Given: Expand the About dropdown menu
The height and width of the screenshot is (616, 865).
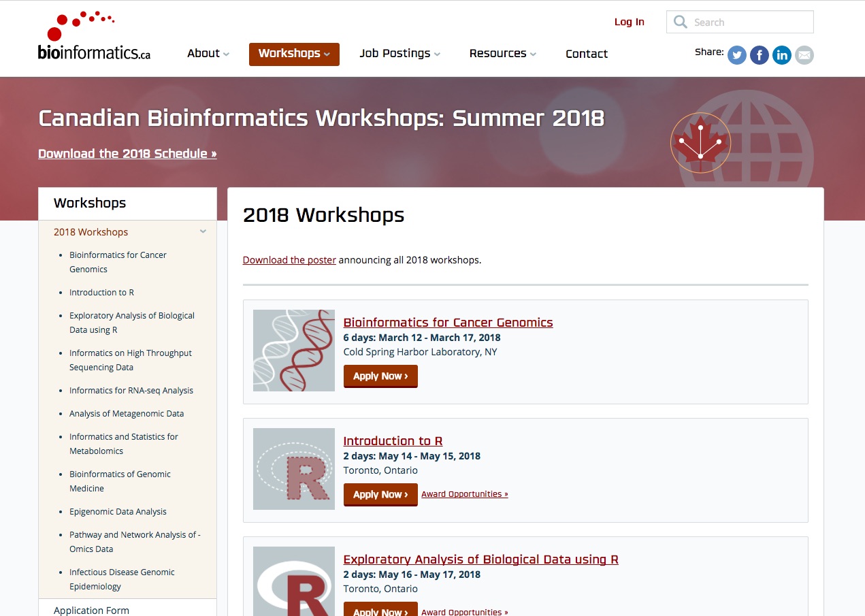Looking at the screenshot, I should point(208,54).
